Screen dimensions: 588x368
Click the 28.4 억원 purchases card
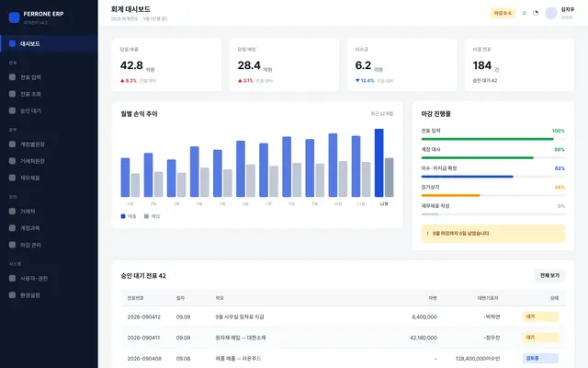click(x=284, y=65)
